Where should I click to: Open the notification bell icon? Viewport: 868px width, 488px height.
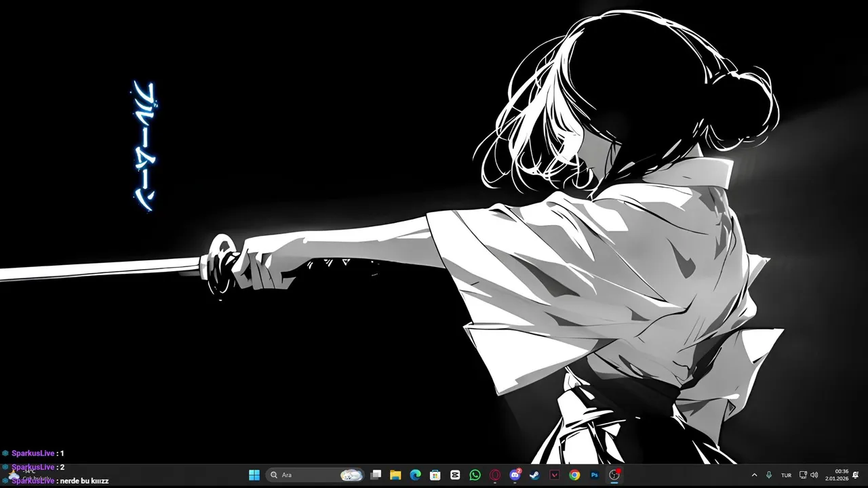click(x=856, y=475)
